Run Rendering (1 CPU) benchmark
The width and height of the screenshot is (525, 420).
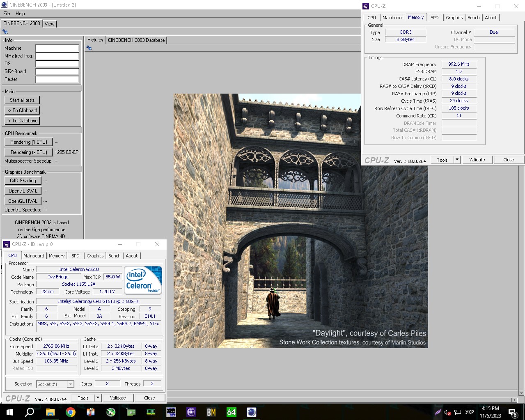coord(29,142)
